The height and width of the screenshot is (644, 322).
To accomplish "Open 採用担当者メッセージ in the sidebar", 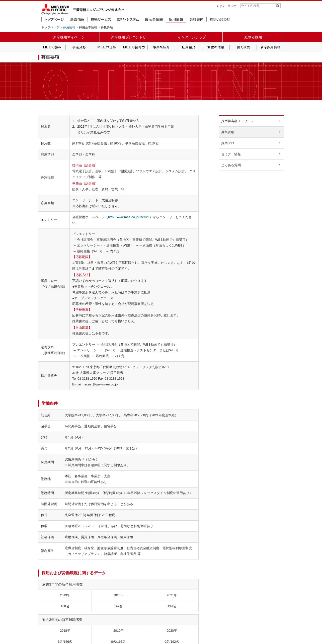I will (251, 121).
